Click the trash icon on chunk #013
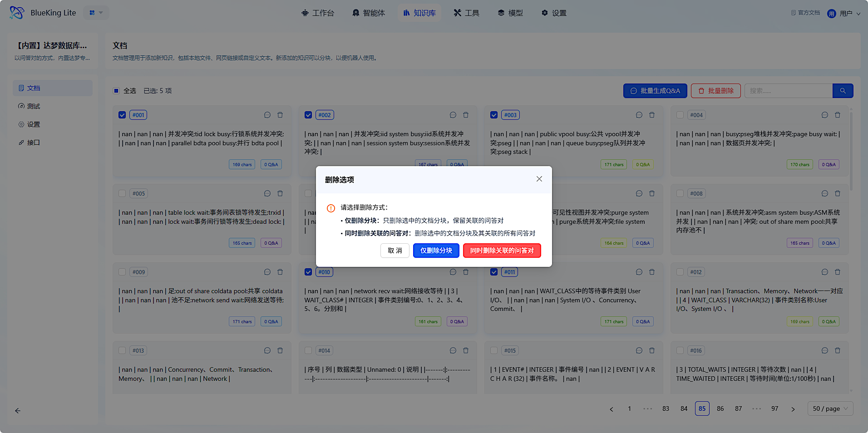Viewport: 868px width, 433px height. point(280,351)
